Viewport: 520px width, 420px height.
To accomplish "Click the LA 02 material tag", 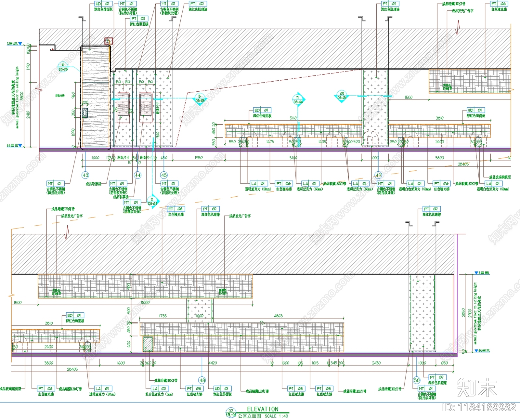I will (160, 388).
